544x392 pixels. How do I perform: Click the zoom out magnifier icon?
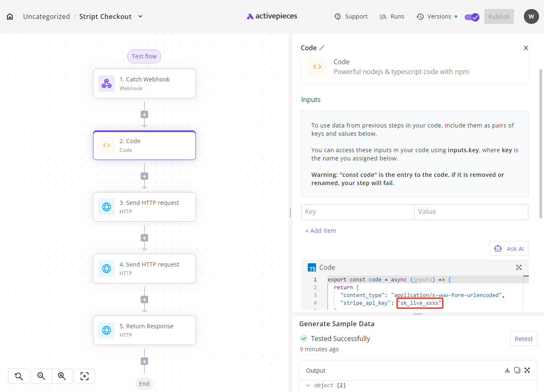pos(41,376)
